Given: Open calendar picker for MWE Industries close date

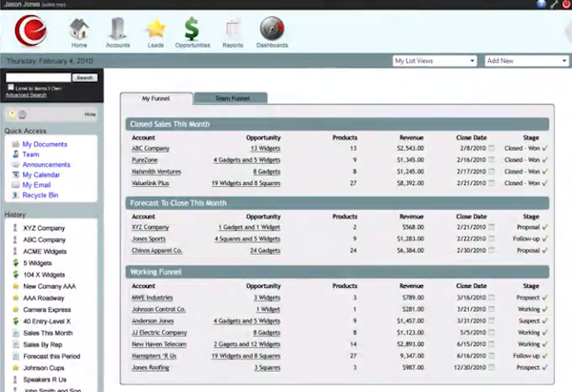Looking at the screenshot, I should pos(491,298).
